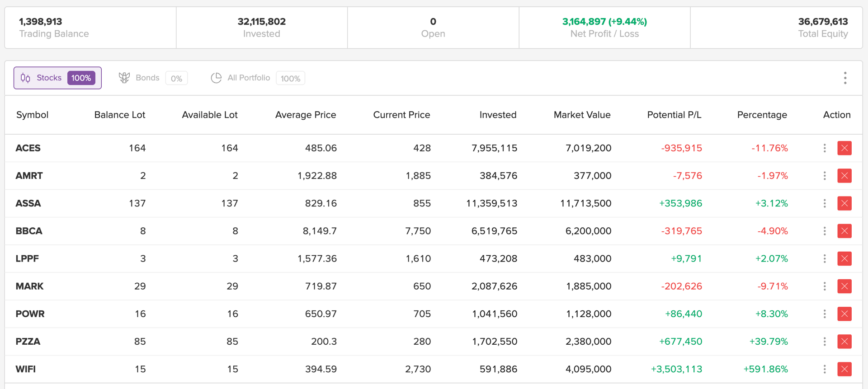Click ACES potential loss -935,915
This screenshot has height=389, width=868.
pos(682,148)
